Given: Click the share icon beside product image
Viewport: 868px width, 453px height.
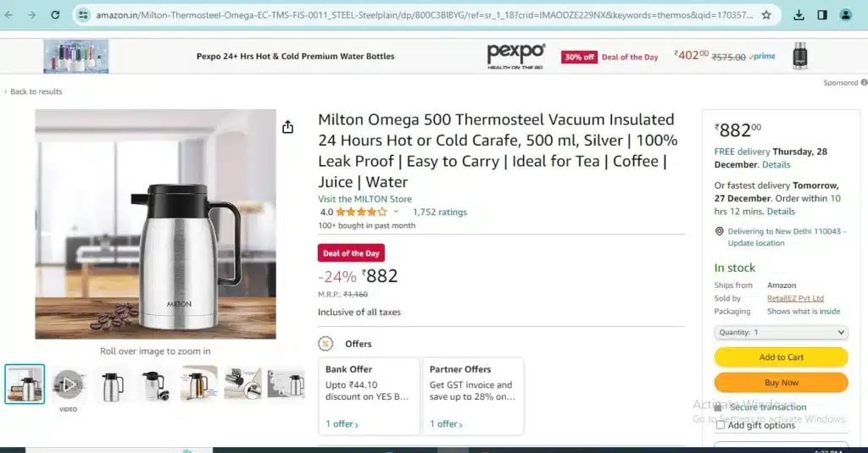Looking at the screenshot, I should pyautogui.click(x=287, y=127).
